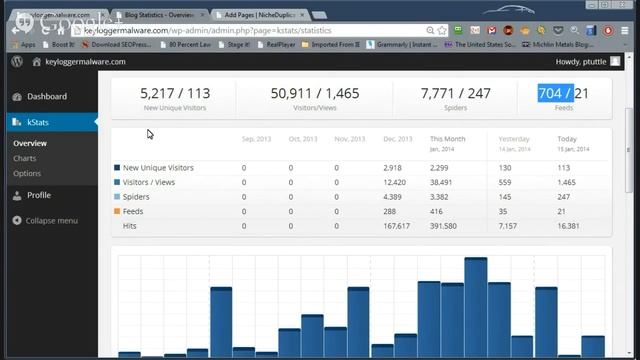Click the orange extension icon in toolbar
Screen dimensions: 640x360
pyautogui.click(x=525, y=30)
